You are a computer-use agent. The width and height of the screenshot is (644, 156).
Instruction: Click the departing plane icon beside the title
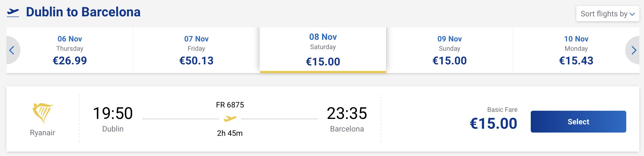(13, 13)
